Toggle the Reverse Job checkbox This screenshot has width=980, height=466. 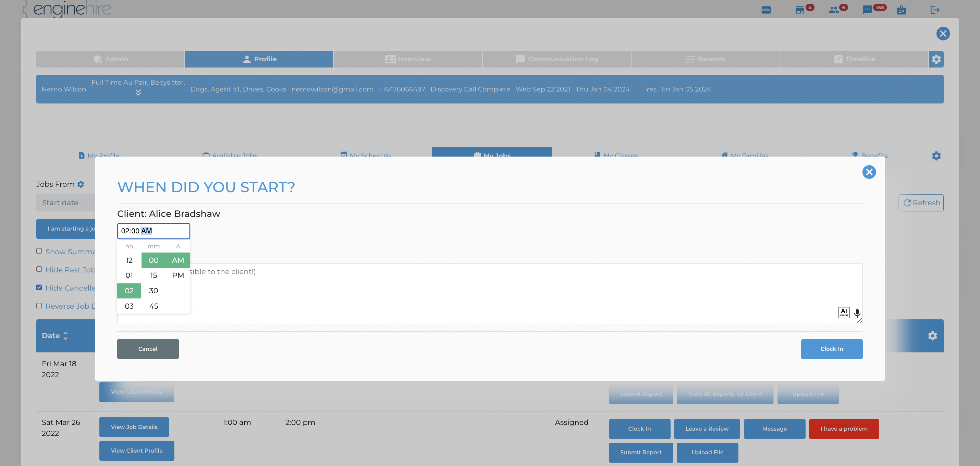pos(39,306)
